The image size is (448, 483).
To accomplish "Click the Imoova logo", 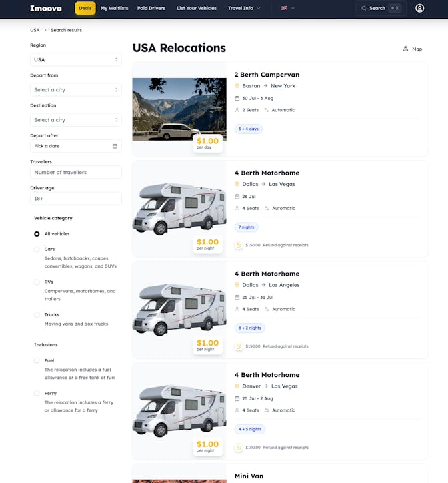I will (45, 8).
